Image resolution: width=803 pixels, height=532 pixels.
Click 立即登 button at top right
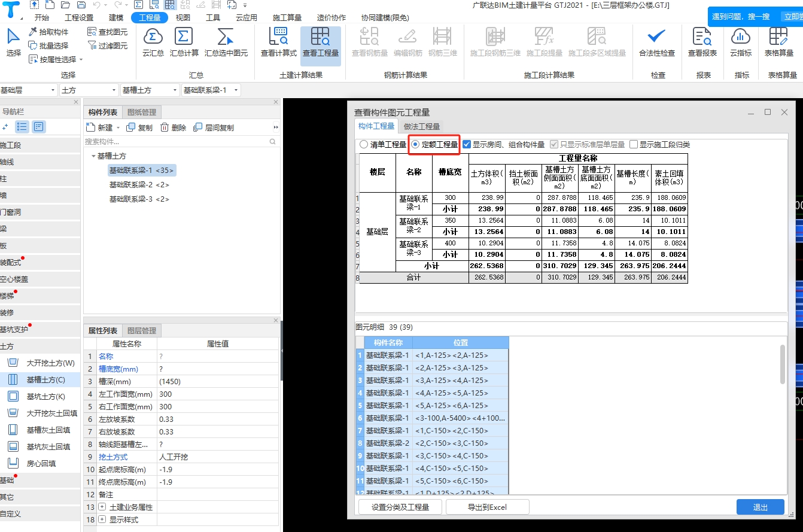coord(793,17)
